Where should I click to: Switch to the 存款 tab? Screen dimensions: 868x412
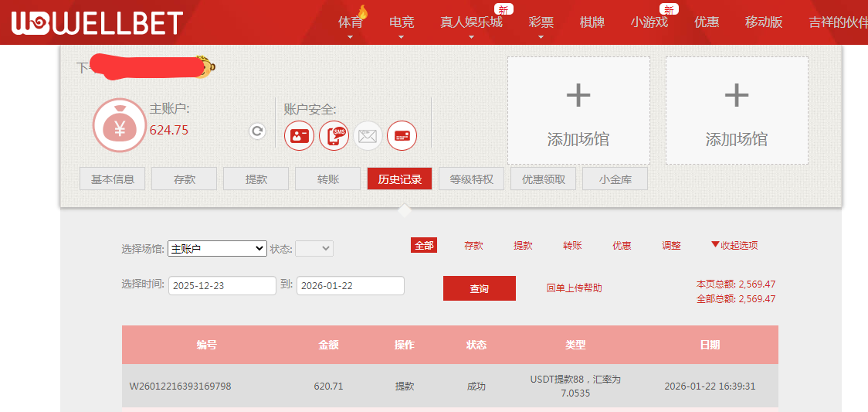point(184,179)
